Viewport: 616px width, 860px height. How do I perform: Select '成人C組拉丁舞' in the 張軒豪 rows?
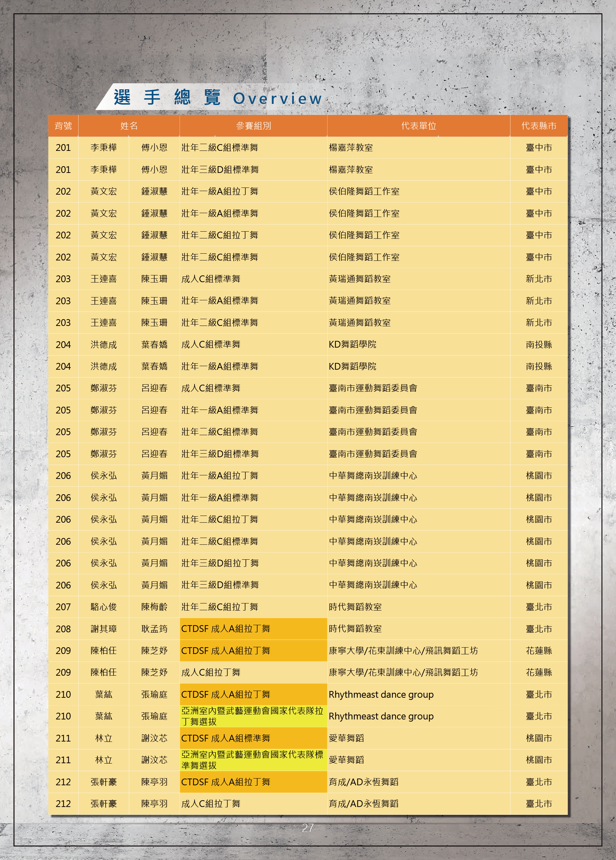(211, 804)
